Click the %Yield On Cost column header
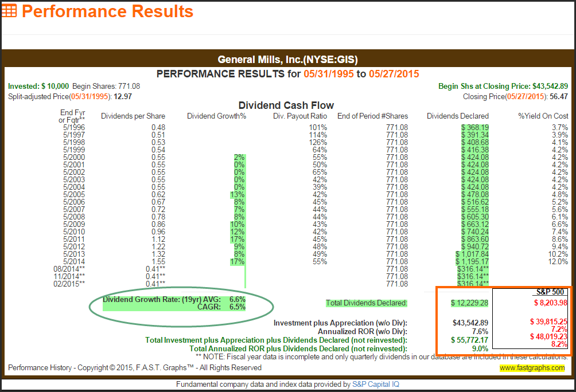576x392 pixels. pyautogui.click(x=543, y=116)
